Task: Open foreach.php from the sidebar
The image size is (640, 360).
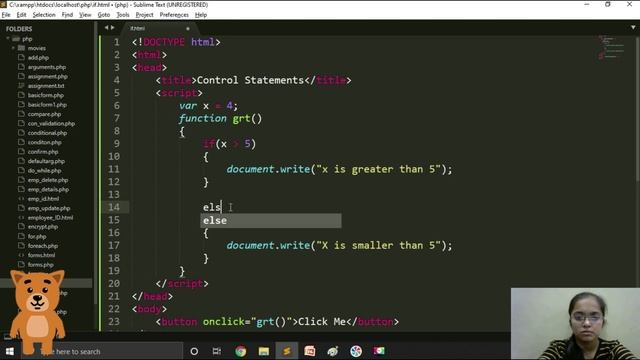Action: [42, 246]
